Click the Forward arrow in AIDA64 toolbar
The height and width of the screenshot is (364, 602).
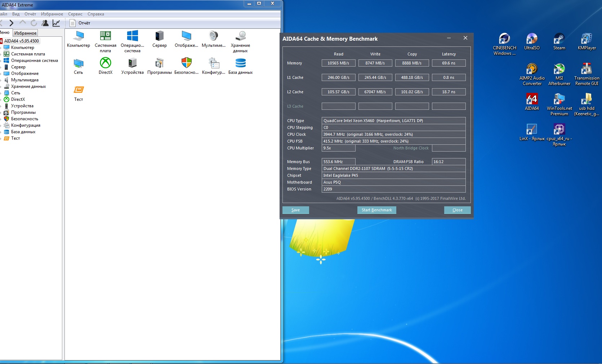(x=11, y=23)
